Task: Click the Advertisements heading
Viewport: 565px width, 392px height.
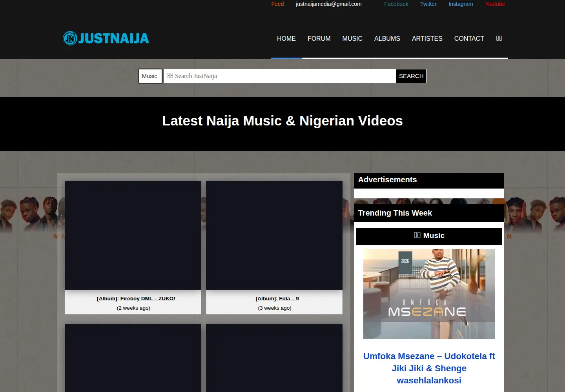Action: [x=387, y=180]
